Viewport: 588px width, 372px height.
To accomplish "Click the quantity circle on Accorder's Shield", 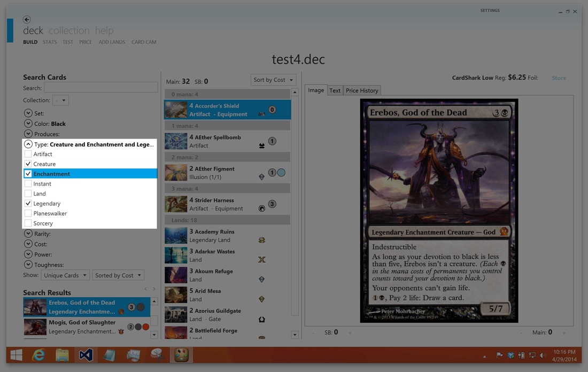I will [x=272, y=110].
